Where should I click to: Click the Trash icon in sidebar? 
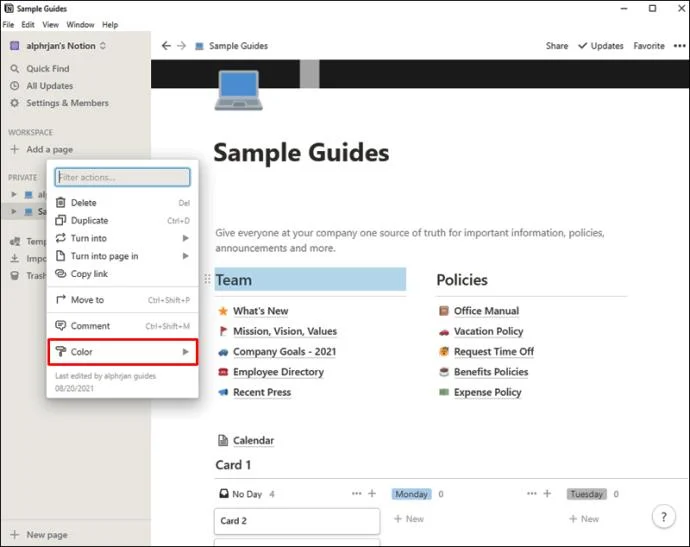pyautogui.click(x=15, y=275)
